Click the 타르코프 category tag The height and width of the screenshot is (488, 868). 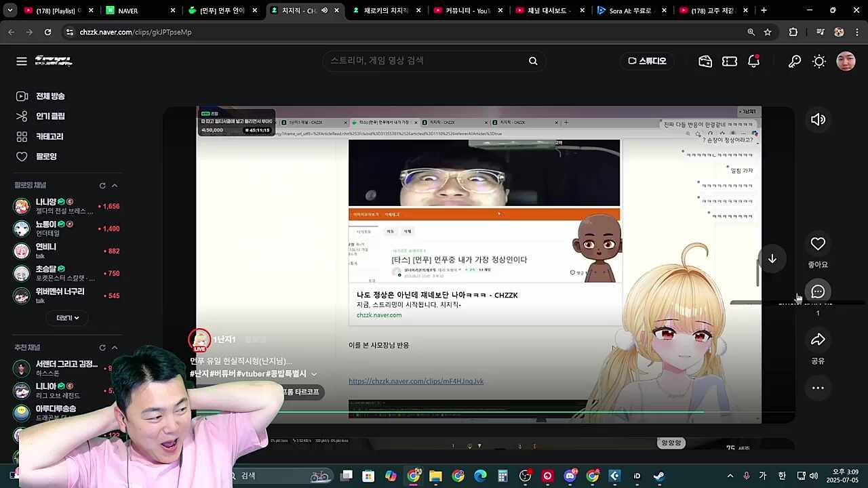(x=302, y=392)
